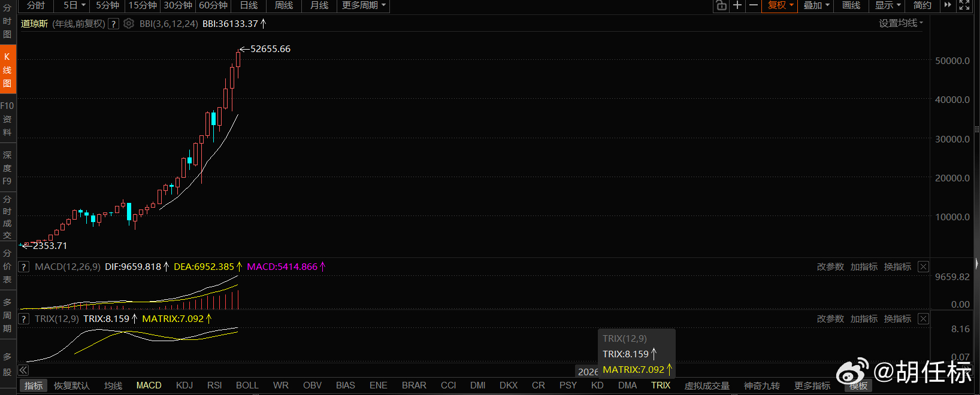Viewport: 980px width, 395px height.
Task: Click 改参数 in MACD panel
Action: [830, 267]
